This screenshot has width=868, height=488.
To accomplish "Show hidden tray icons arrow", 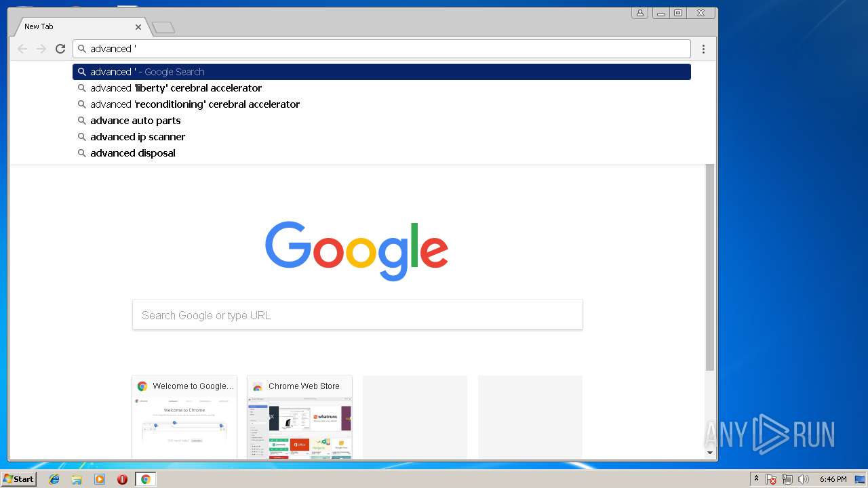I will (x=756, y=479).
